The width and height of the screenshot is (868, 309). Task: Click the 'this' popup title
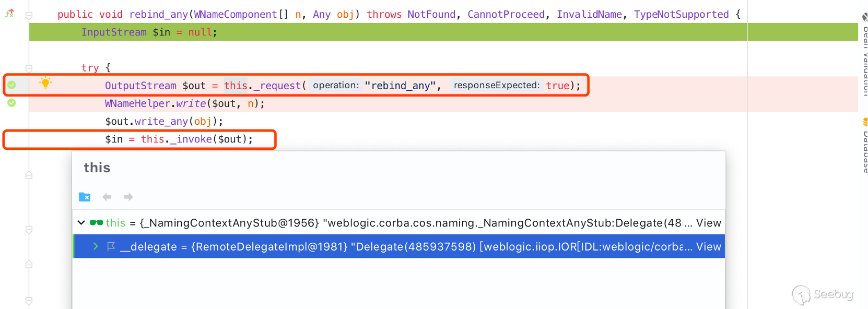pos(97,168)
